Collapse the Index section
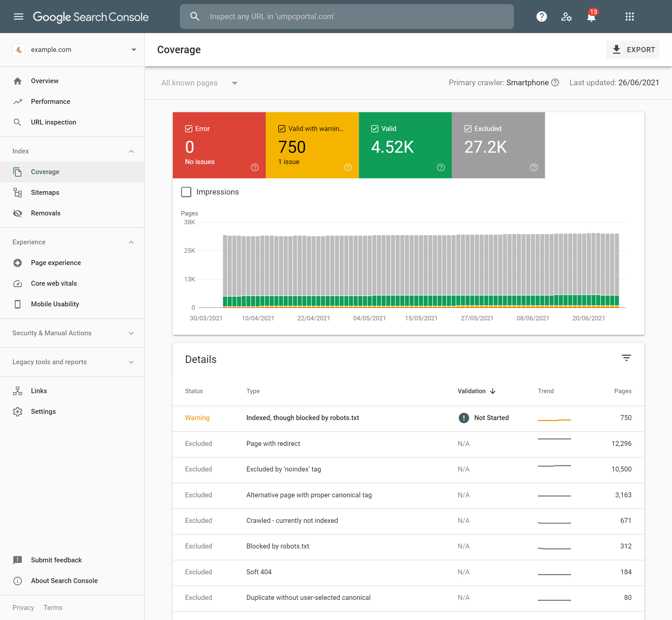672x620 pixels. click(x=131, y=151)
